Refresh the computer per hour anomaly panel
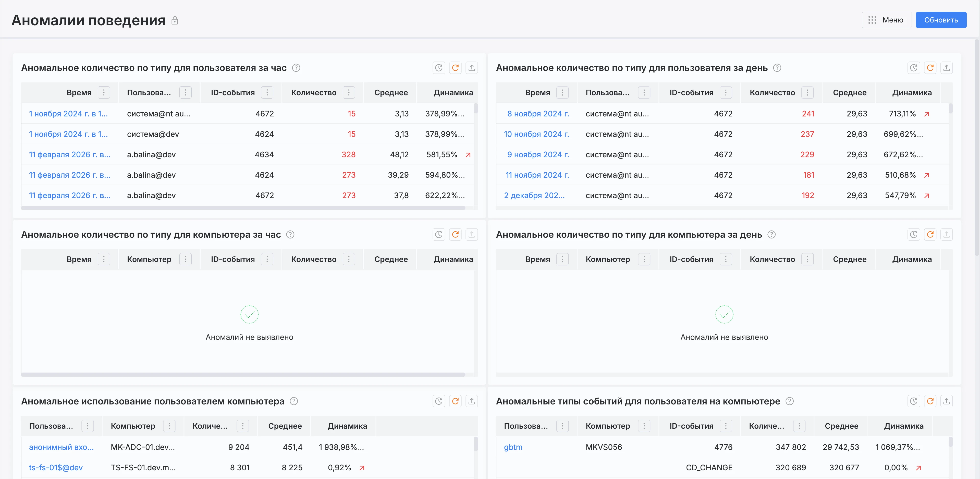This screenshot has height=479, width=980. pos(455,235)
